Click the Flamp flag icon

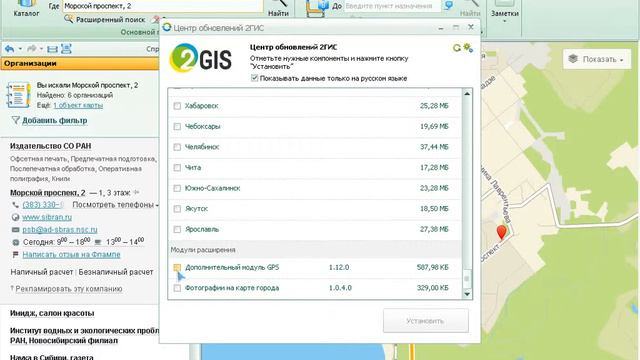pos(16,255)
